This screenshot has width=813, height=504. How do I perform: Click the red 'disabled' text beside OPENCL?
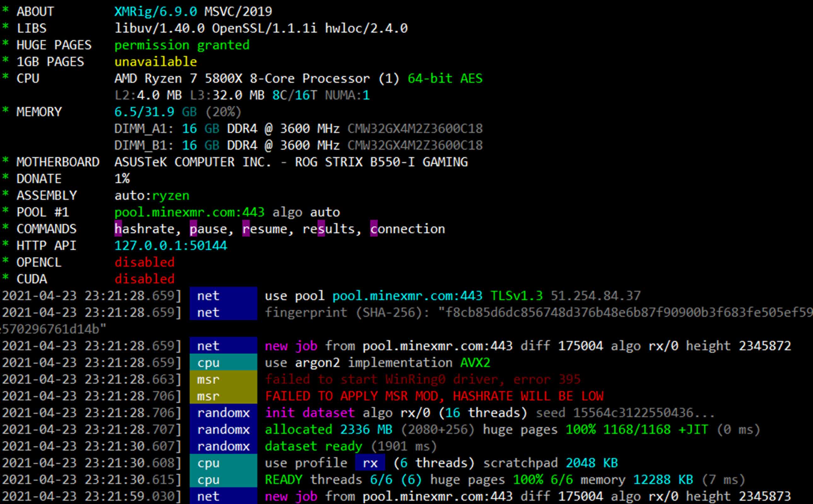[144, 262]
